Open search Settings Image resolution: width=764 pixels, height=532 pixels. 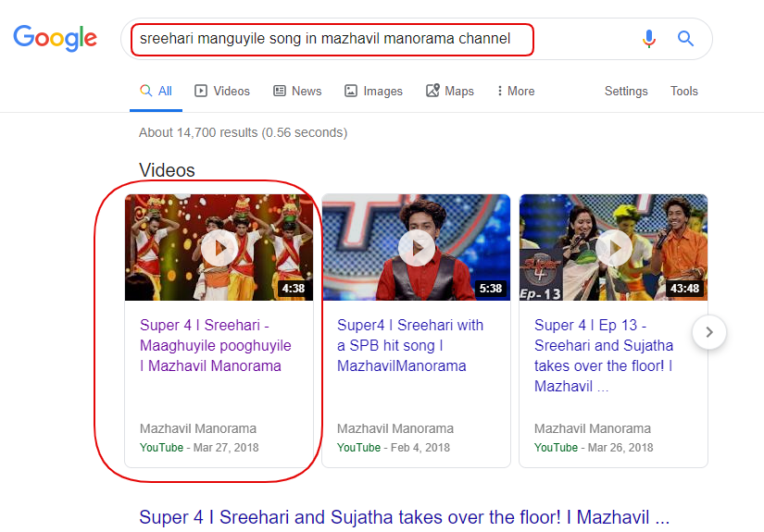click(626, 91)
